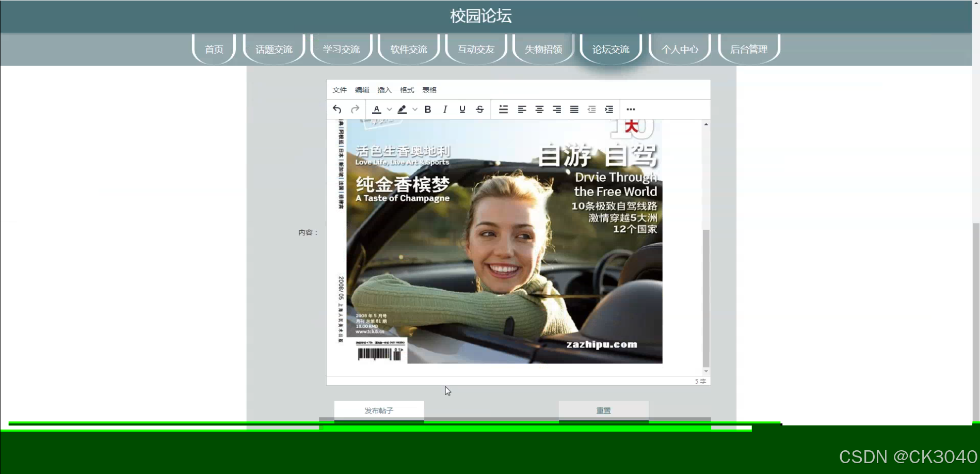Align text right
Image resolution: width=980 pixels, height=474 pixels.
[557, 109]
